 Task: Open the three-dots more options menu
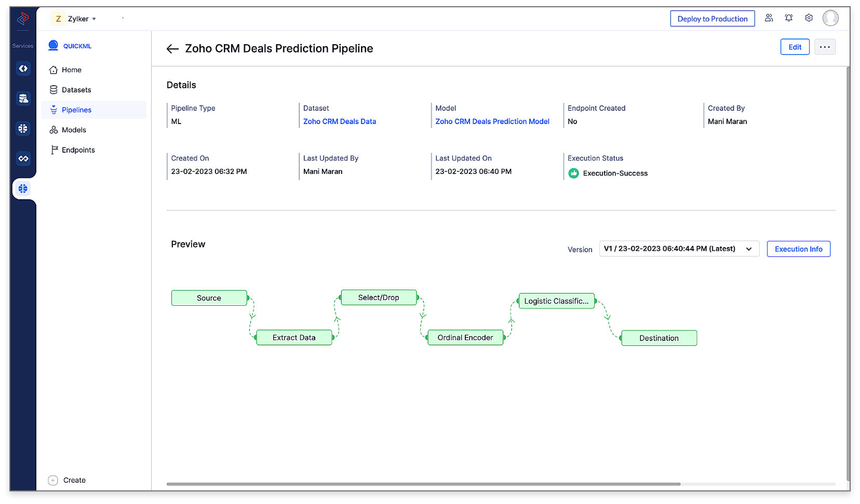(x=825, y=47)
